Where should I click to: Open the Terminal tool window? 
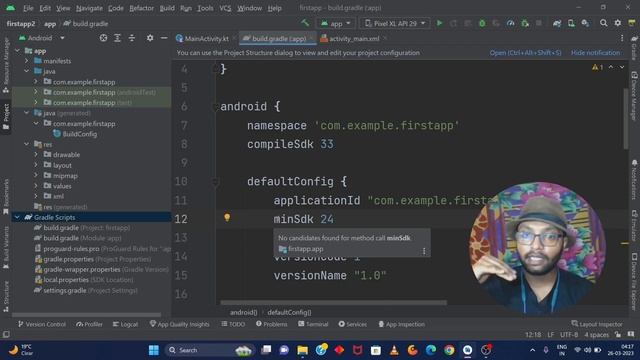313,324
